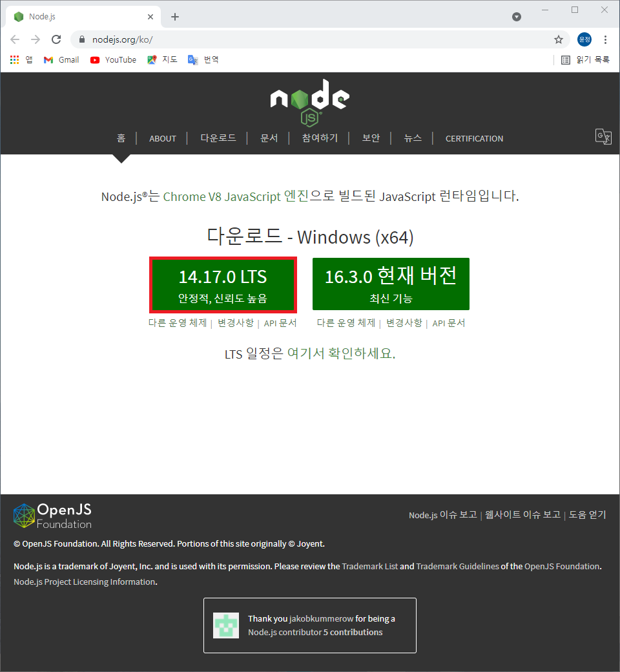Minimize the Chrome window
Image resolution: width=620 pixels, height=672 pixels.
pyautogui.click(x=545, y=10)
